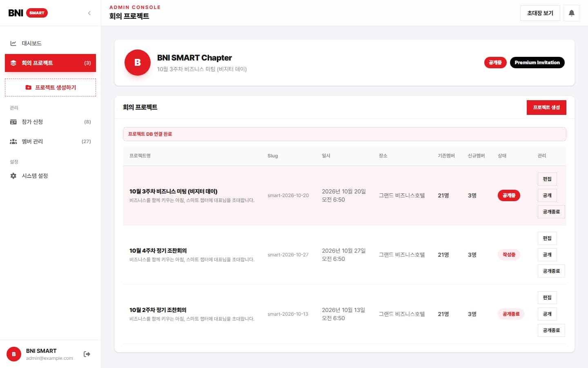
Task: Click the 참가 신청 card icon
Action: click(x=13, y=122)
